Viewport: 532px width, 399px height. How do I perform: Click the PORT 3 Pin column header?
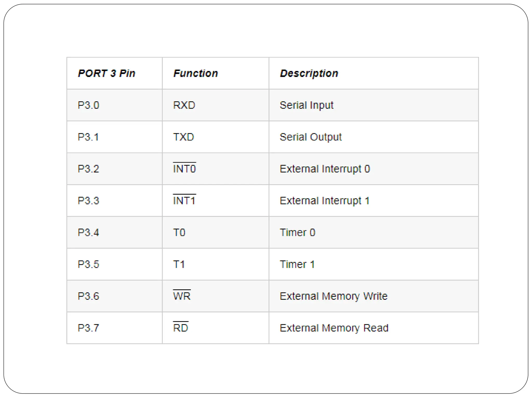107,74
